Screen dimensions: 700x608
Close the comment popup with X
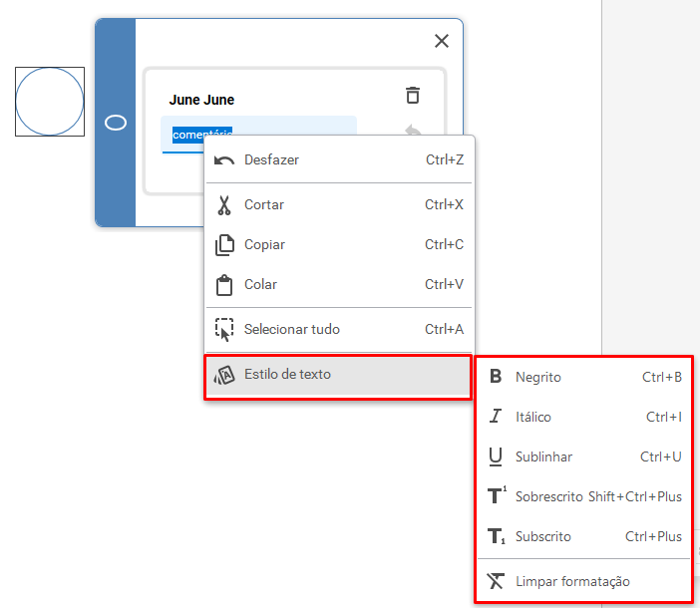(x=442, y=41)
